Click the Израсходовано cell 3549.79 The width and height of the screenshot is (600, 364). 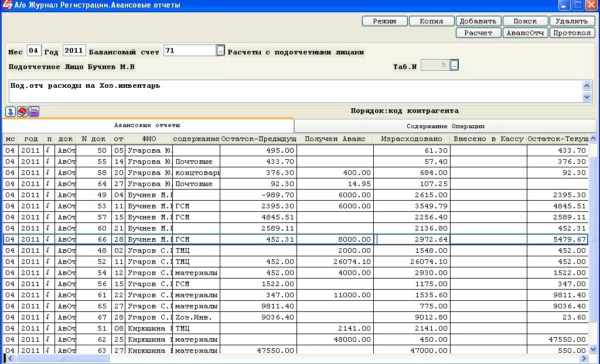(x=412, y=206)
